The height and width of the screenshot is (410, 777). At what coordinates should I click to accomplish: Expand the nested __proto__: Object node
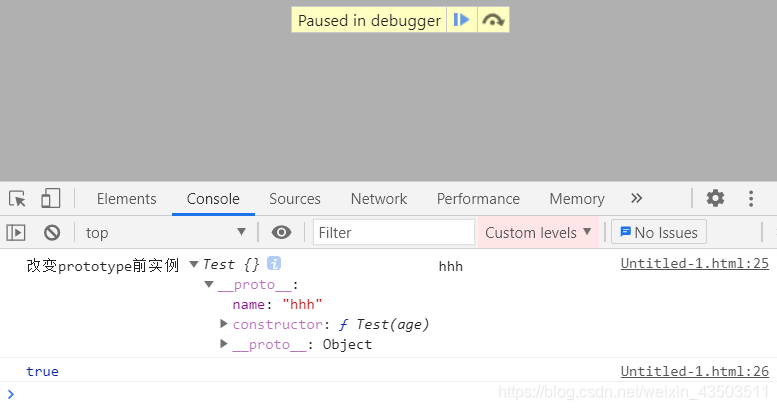pyautogui.click(x=223, y=344)
